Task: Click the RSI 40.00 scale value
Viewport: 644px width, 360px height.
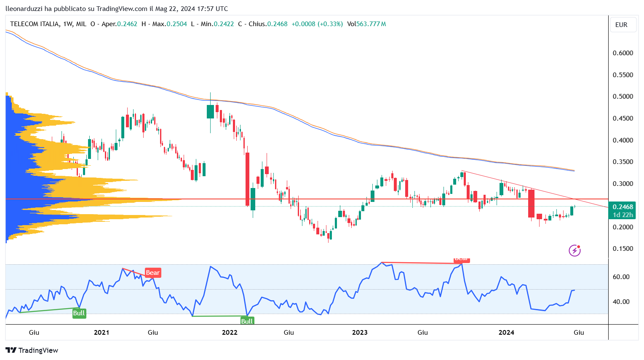Action: [x=621, y=302]
